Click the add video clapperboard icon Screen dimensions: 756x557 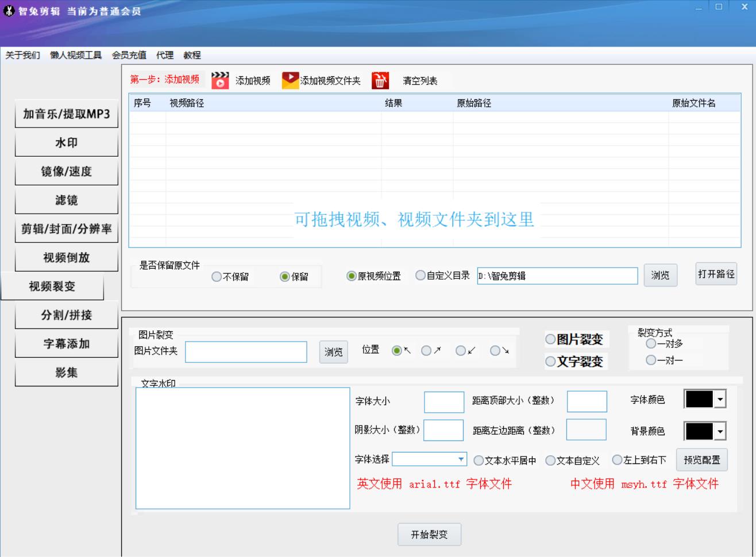220,80
